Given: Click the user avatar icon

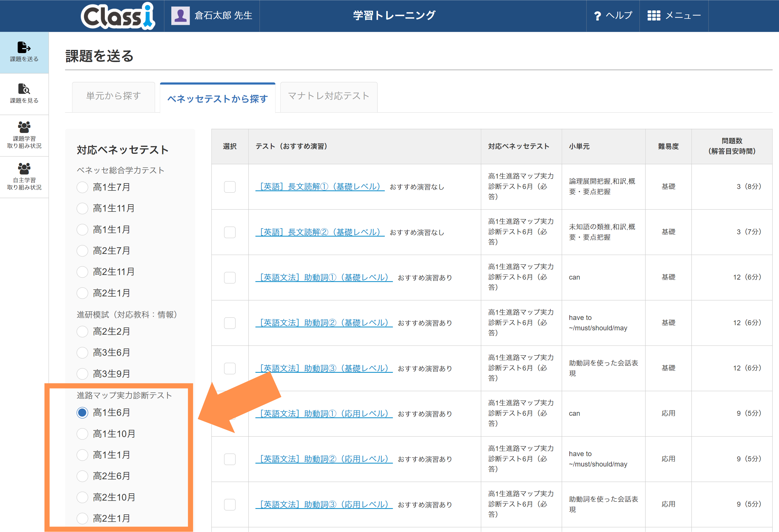Looking at the screenshot, I should pyautogui.click(x=180, y=15).
